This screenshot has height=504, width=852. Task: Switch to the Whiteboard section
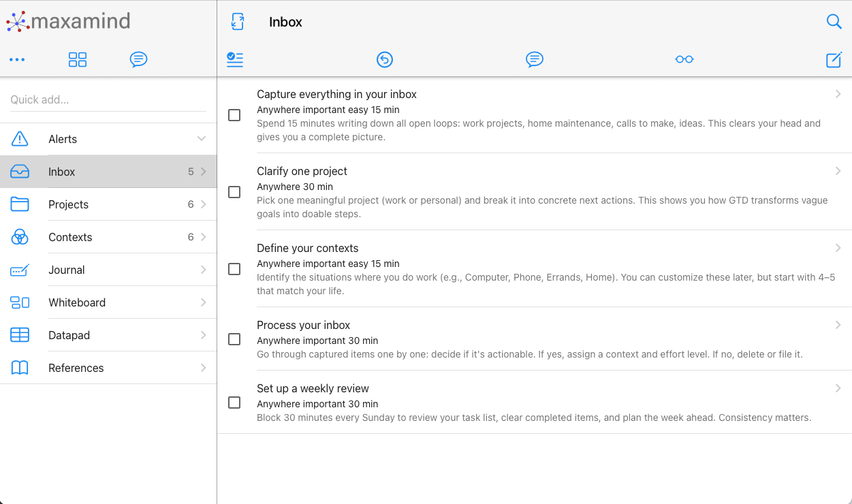77,302
